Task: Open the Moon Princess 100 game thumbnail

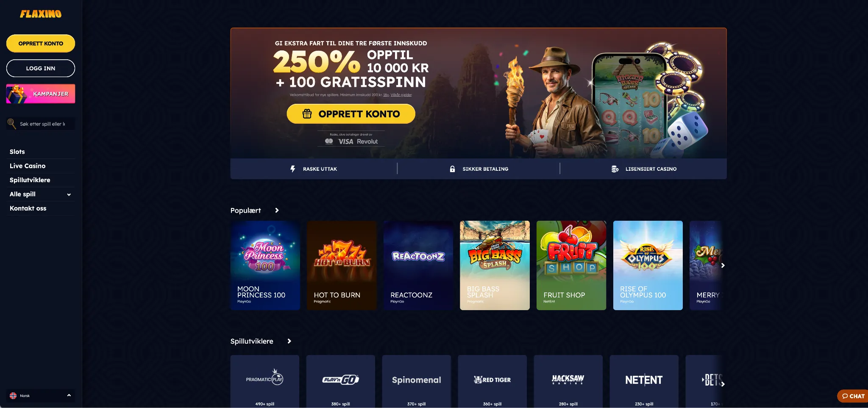Action: (x=265, y=265)
